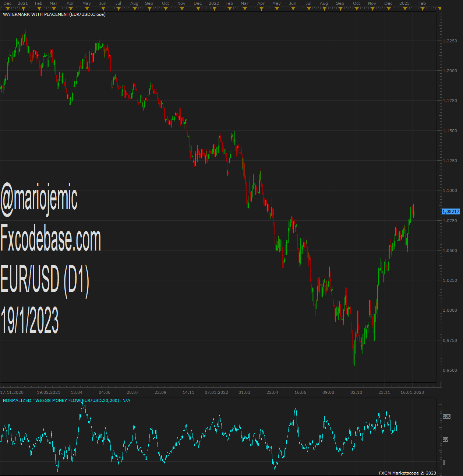Click the FXCM Marketscope © 2023 copyright text
Viewport: 463px width, 476px height.
pos(407,473)
